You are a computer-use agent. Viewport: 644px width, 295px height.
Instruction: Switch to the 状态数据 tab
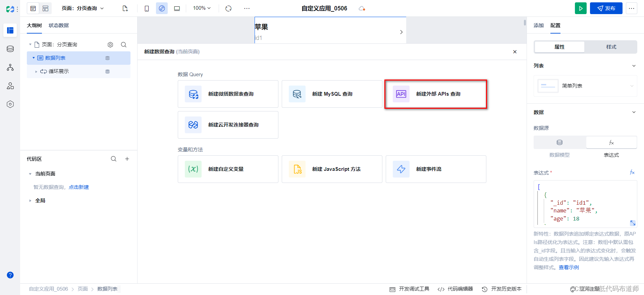59,26
